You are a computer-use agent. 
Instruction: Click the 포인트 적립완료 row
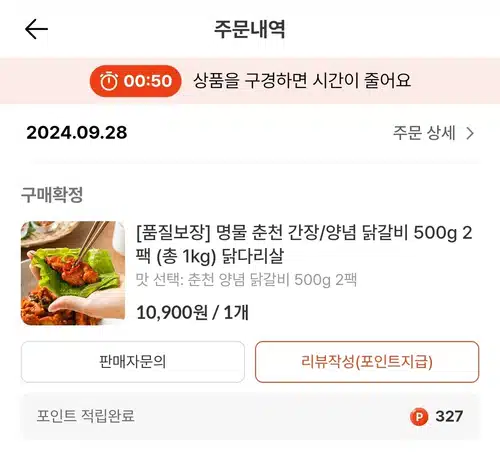click(x=250, y=417)
